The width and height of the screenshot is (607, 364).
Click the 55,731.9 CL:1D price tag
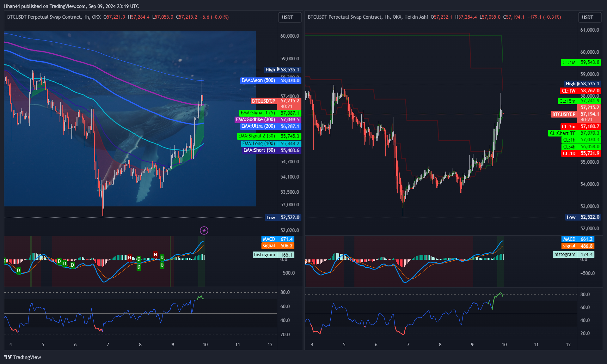tap(590, 153)
